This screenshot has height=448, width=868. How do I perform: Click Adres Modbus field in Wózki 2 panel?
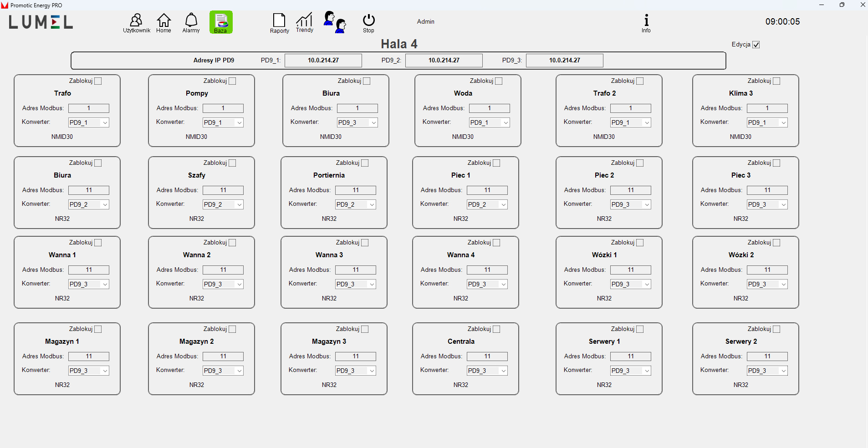(x=767, y=270)
